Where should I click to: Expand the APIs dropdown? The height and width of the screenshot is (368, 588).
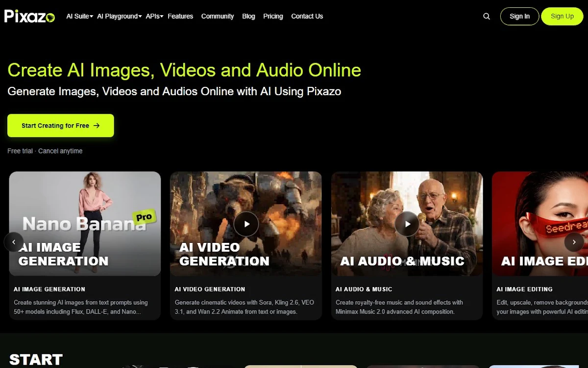coord(154,16)
